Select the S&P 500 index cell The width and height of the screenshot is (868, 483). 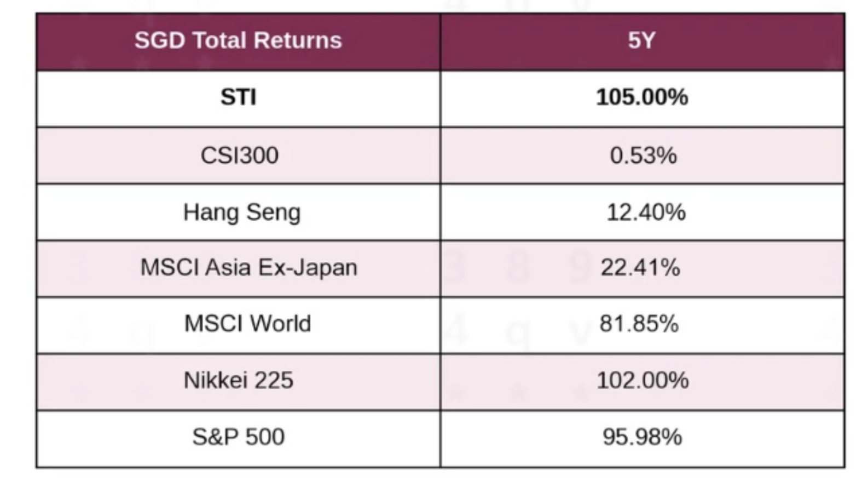(238, 437)
